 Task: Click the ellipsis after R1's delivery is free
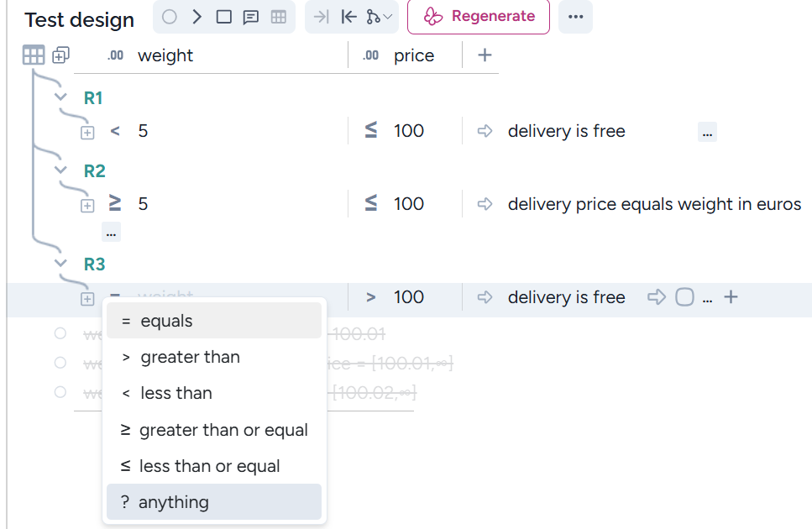pos(707,132)
